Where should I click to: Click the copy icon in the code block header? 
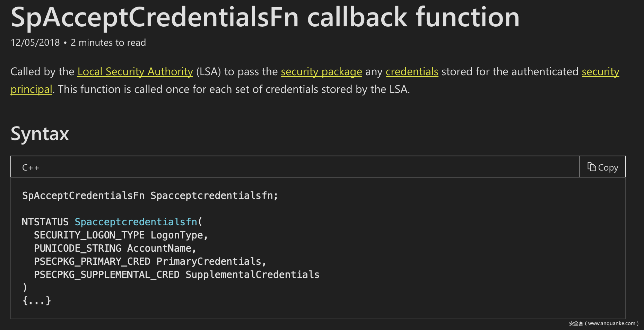591,167
